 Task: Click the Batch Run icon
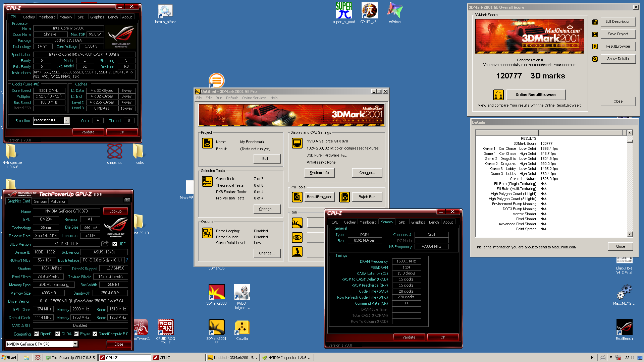[x=344, y=197]
